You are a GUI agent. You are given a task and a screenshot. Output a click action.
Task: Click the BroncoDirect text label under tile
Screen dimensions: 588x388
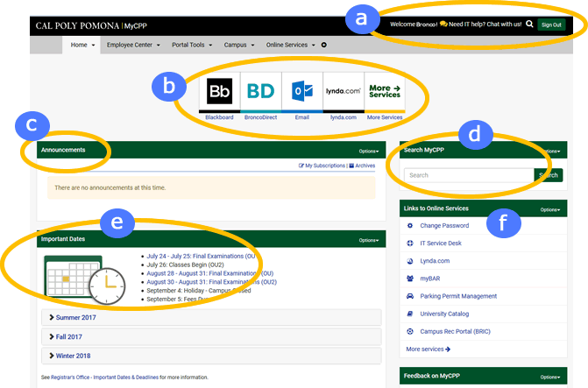260,117
